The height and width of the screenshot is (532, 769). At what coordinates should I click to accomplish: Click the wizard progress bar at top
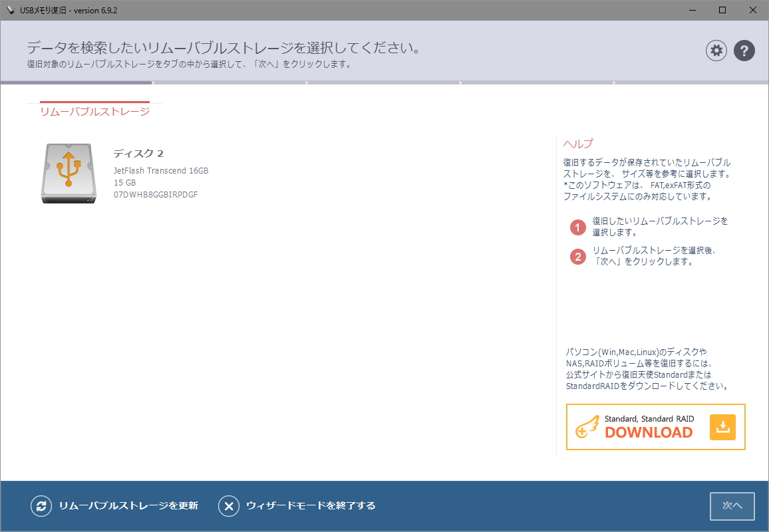[x=384, y=83]
